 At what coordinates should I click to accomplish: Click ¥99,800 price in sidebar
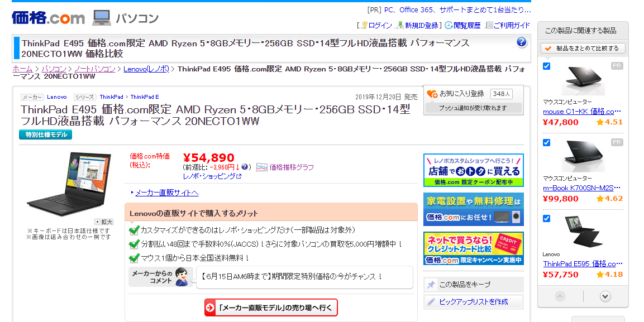[561, 199]
